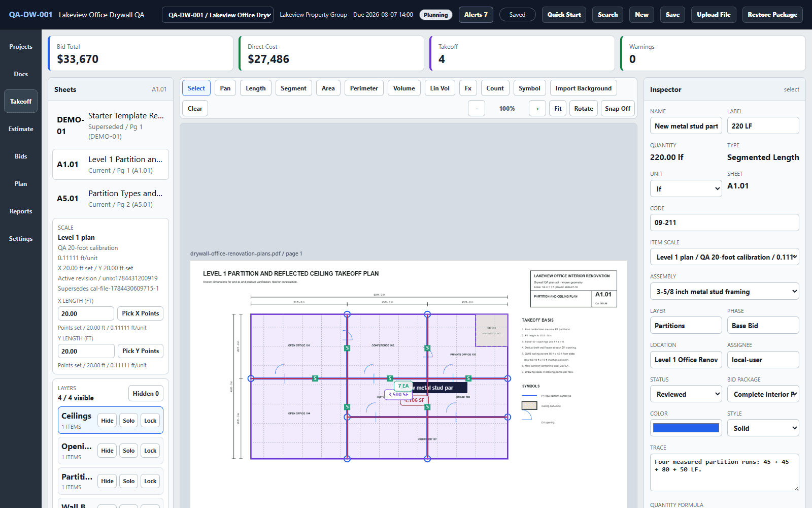
Task: Choose the Segment tool
Action: pos(293,88)
